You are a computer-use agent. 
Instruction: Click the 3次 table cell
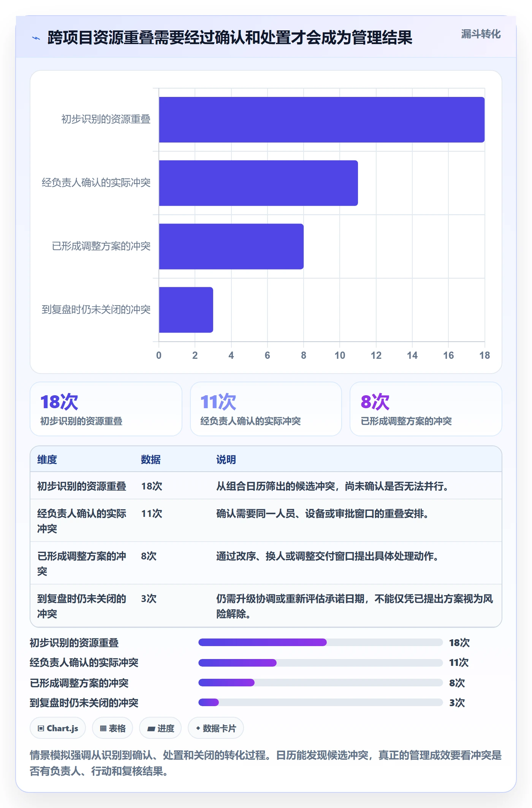pyautogui.click(x=149, y=599)
